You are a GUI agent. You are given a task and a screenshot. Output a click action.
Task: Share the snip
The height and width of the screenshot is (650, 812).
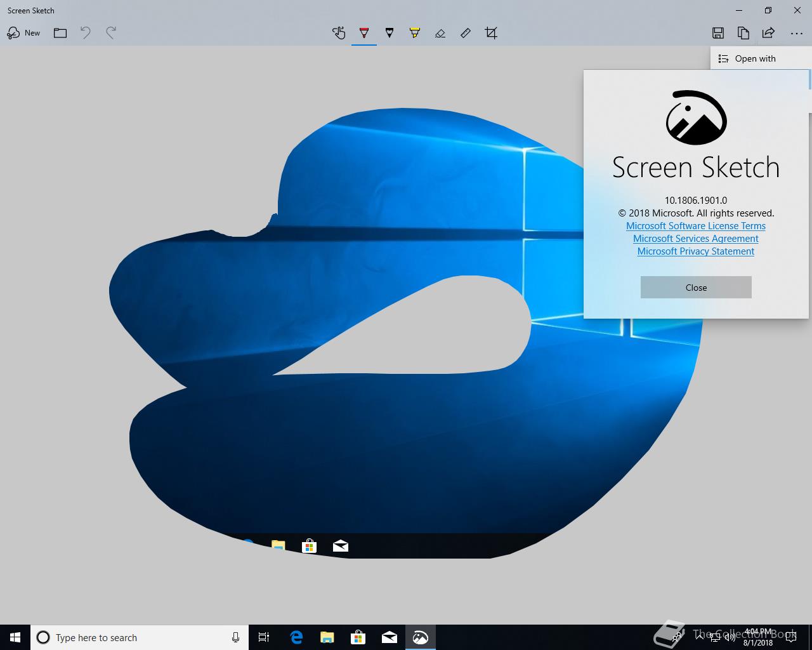click(768, 33)
